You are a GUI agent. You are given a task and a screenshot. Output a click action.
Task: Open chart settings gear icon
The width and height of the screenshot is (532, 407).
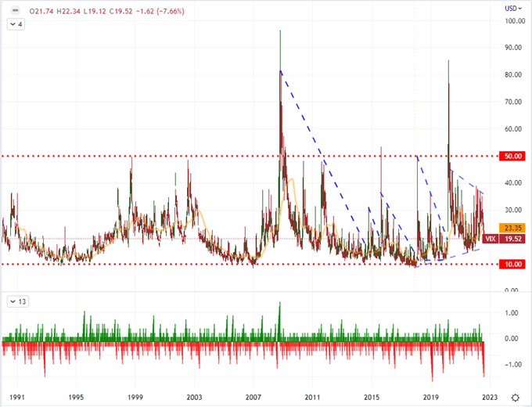tap(516, 398)
